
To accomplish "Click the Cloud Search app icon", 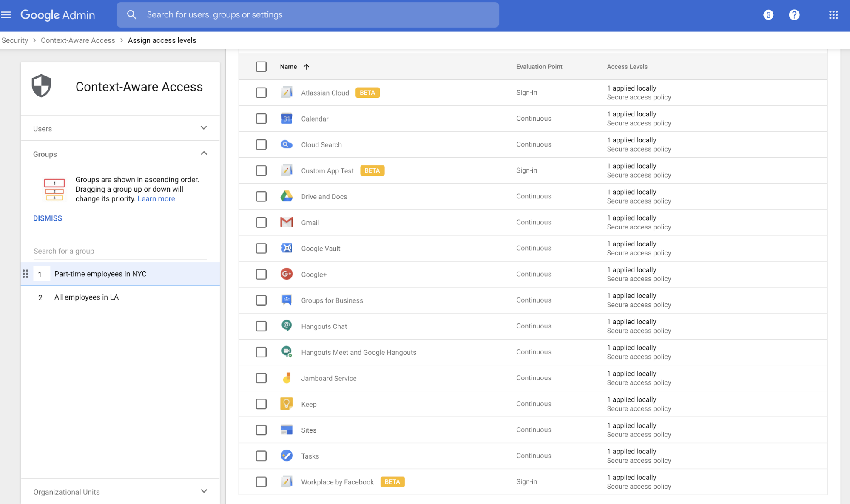I will (x=287, y=144).
